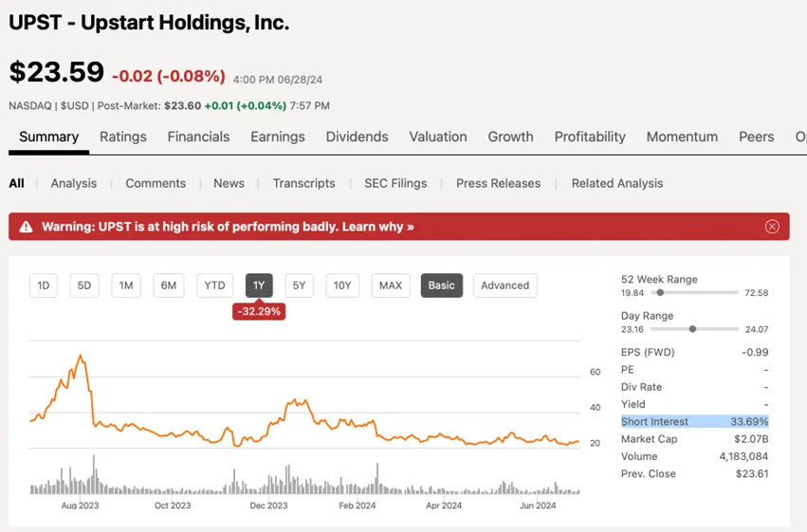Switch to the Summary tab

click(49, 137)
